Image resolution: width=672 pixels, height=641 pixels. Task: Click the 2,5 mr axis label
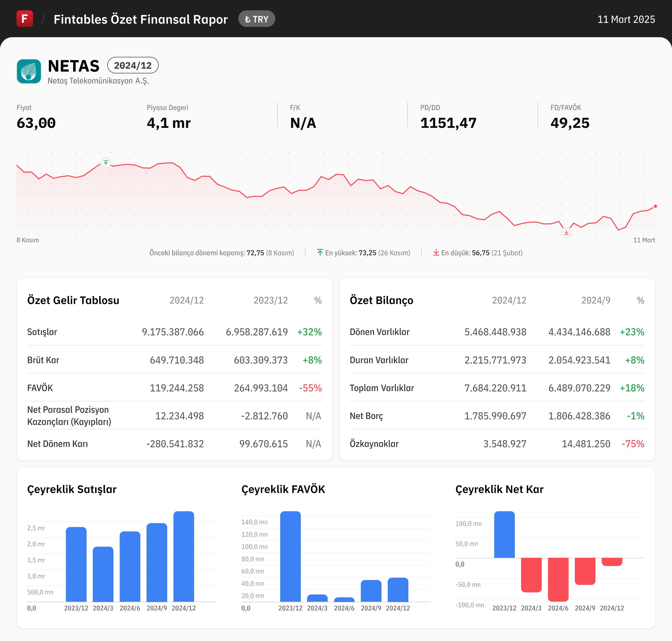tap(36, 528)
